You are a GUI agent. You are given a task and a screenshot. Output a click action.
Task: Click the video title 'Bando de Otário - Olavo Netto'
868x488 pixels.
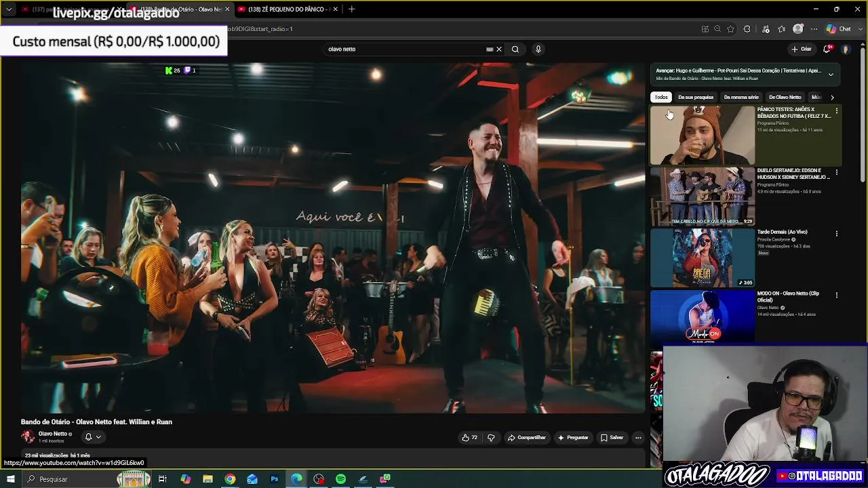[96, 422]
